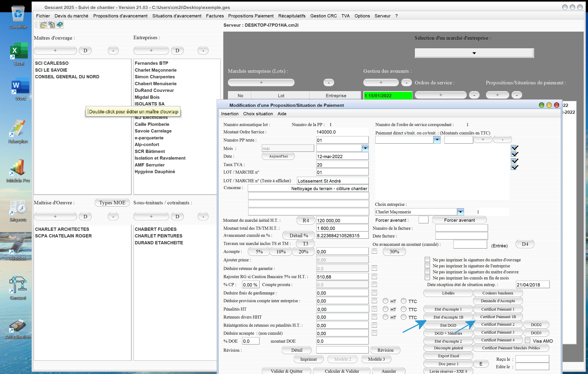Image resolution: width=588 pixels, height=374 pixels.
Task: Click the Etat d'acompte 1B button
Action: tap(448, 317)
